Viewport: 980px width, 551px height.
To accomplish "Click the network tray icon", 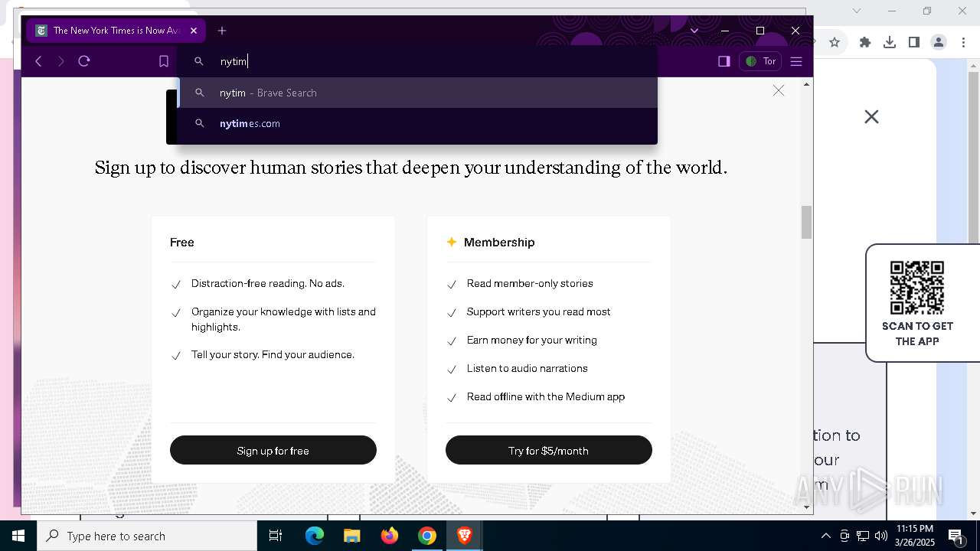I will 863,536.
